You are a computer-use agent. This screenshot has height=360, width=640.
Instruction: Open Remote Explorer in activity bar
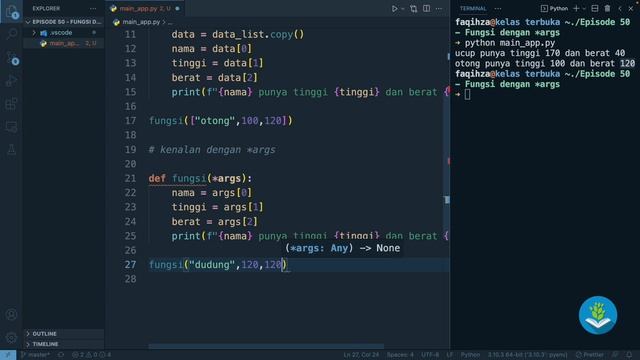11,127
